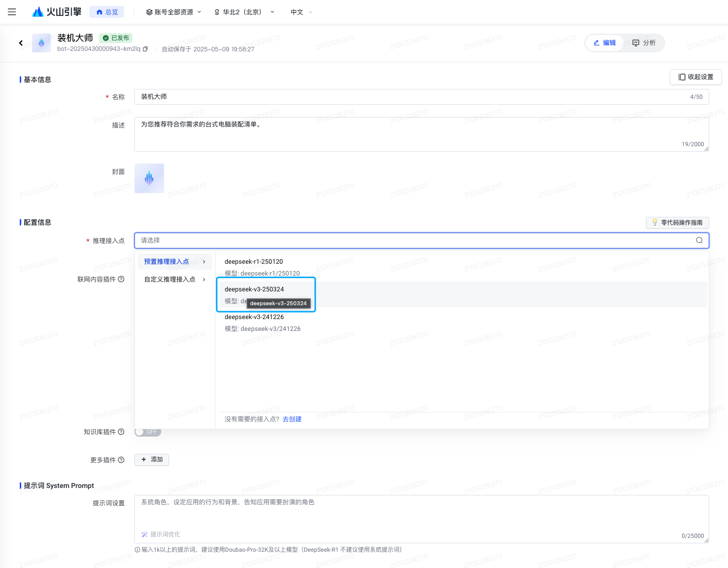Click the monitor icon on 分析 tab

pyautogui.click(x=636, y=43)
